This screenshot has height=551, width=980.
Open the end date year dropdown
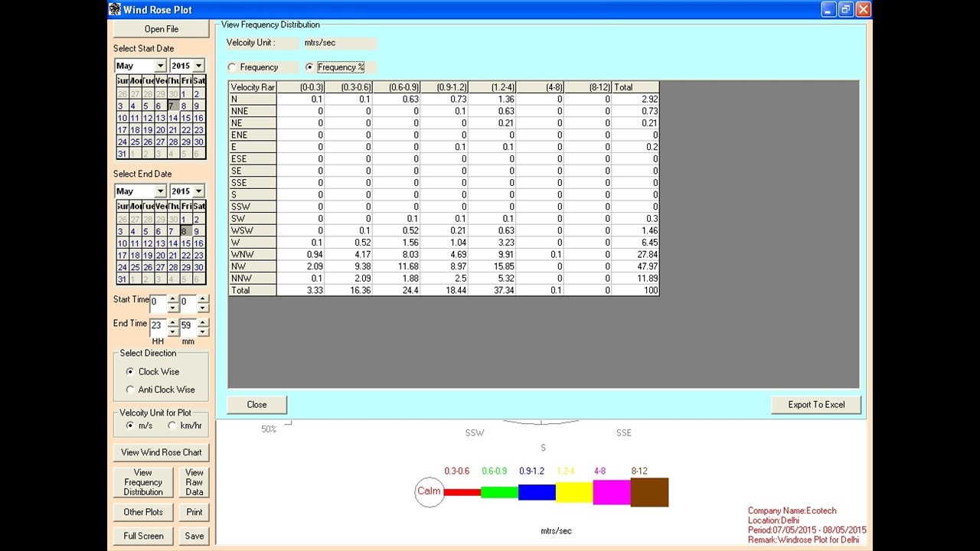(198, 191)
